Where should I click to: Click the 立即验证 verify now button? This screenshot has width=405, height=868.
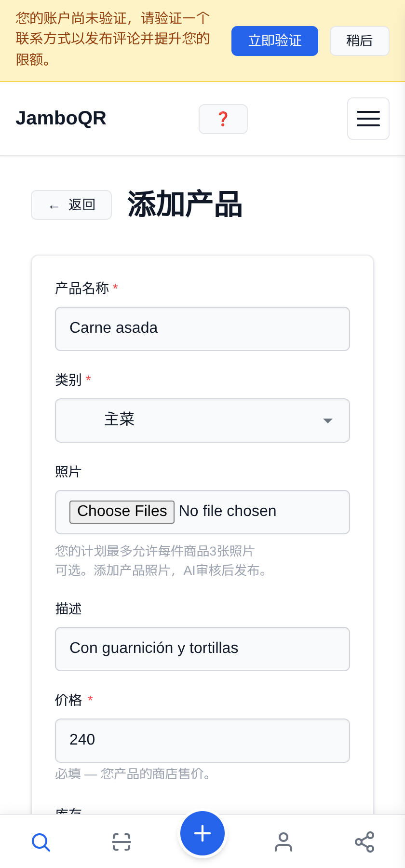pos(275,41)
